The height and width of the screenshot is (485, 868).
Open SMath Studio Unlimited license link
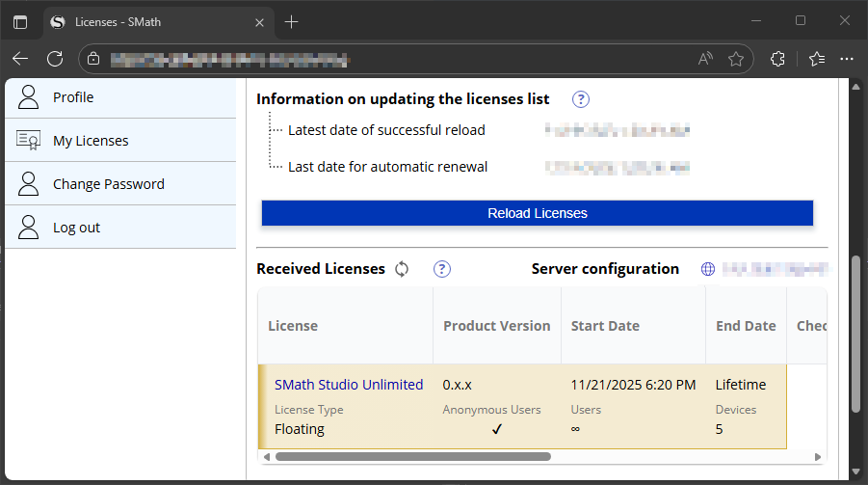pos(349,385)
